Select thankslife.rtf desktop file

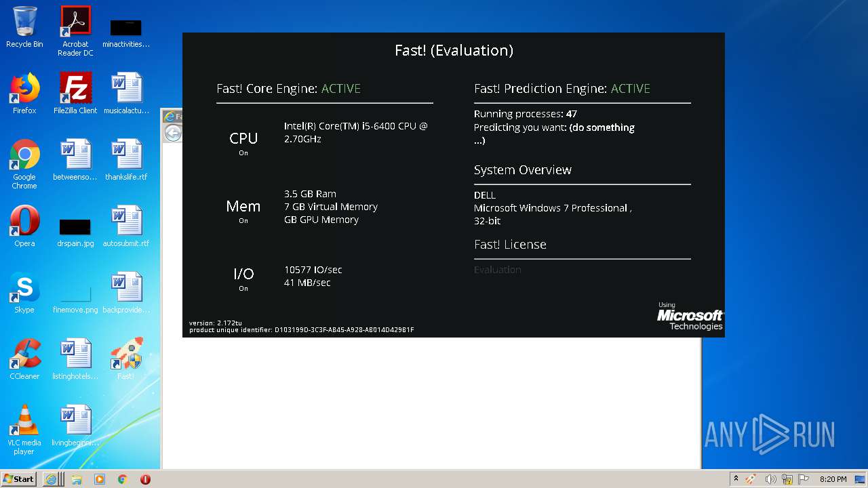126,160
